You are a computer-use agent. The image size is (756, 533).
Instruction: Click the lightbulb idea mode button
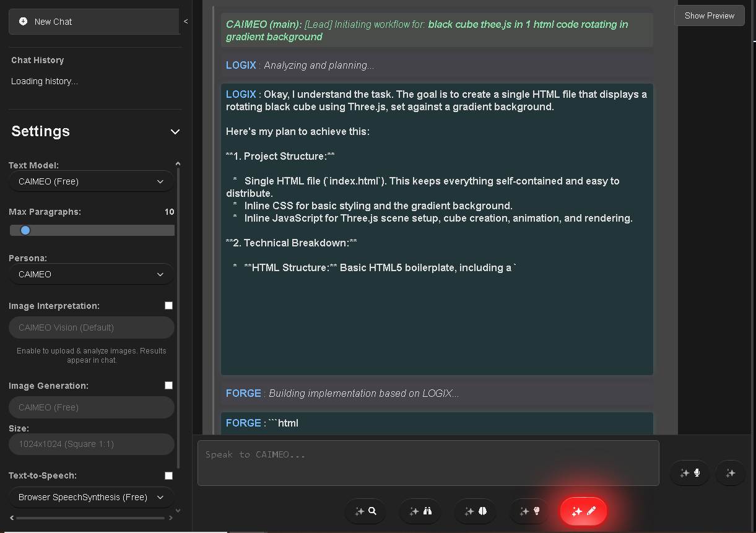[529, 511]
